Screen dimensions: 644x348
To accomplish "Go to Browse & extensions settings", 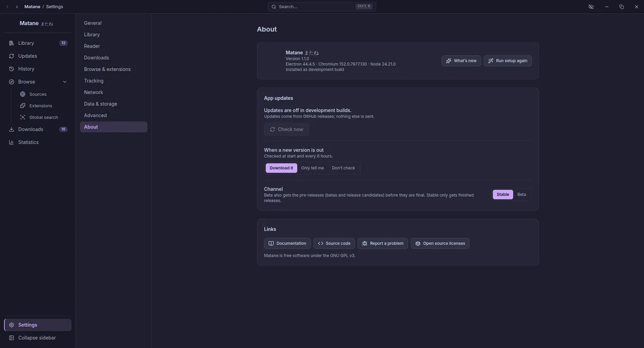I will click(114, 69).
